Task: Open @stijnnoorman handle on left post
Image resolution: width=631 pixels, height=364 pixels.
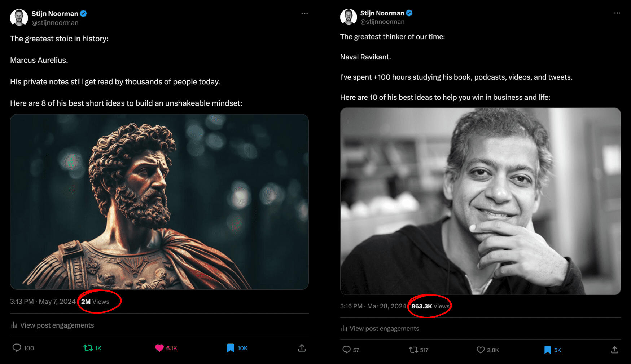Action: point(55,23)
